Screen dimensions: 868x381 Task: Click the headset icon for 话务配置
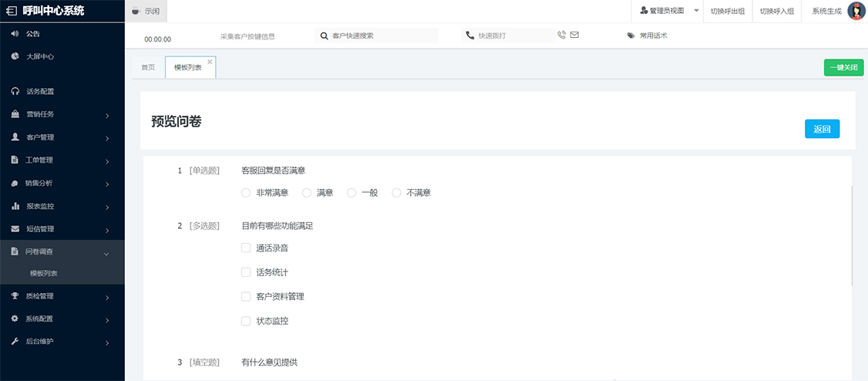tap(15, 91)
